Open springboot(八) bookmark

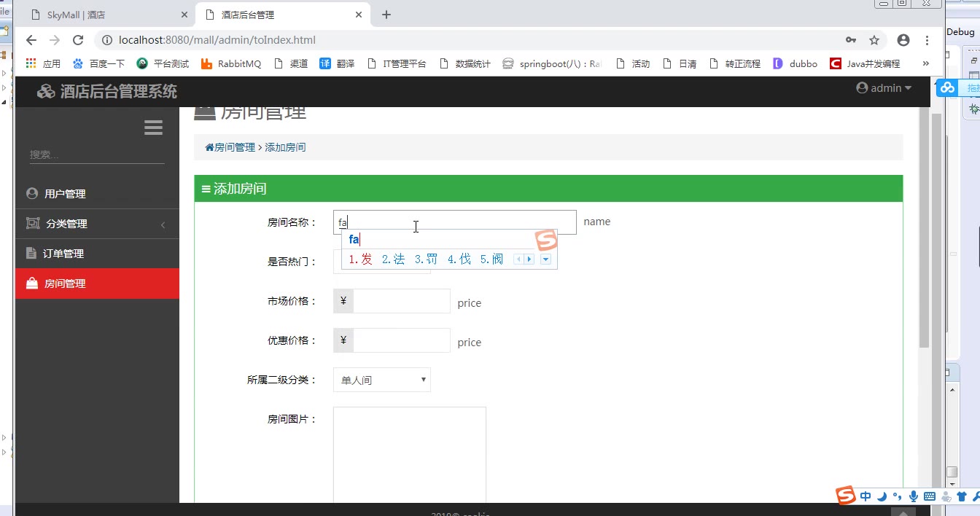click(x=552, y=63)
